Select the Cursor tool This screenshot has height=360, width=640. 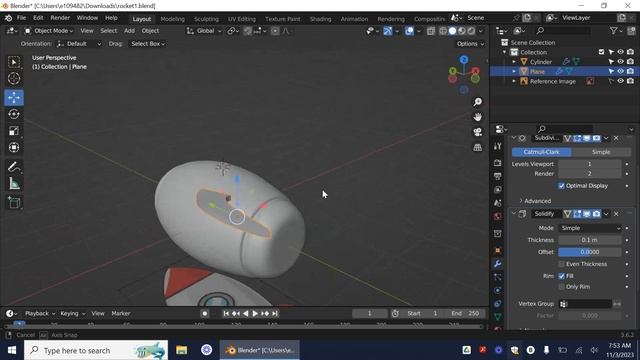coord(14,78)
